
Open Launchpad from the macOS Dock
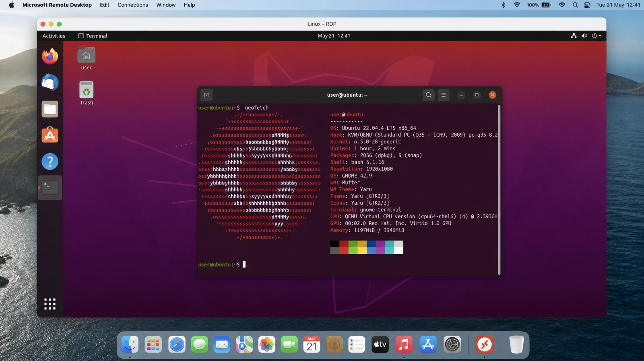click(x=153, y=344)
